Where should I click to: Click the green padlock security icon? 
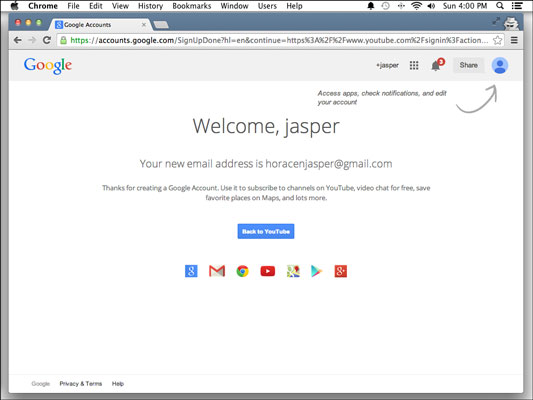coord(64,40)
